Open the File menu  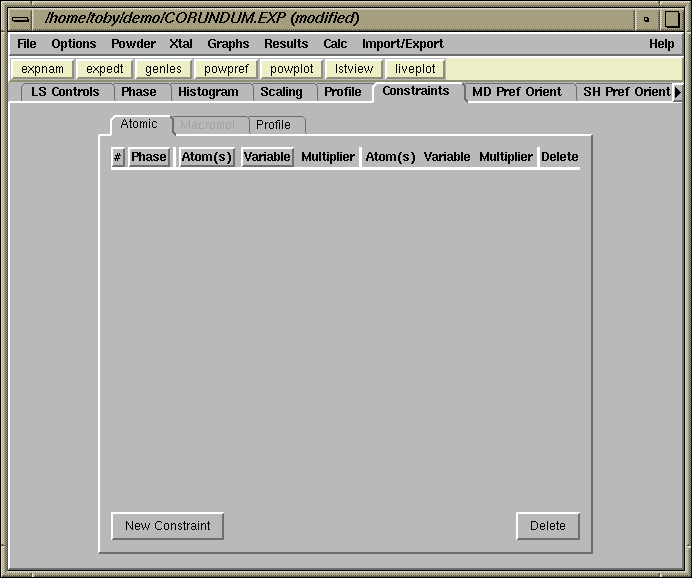[x=26, y=44]
